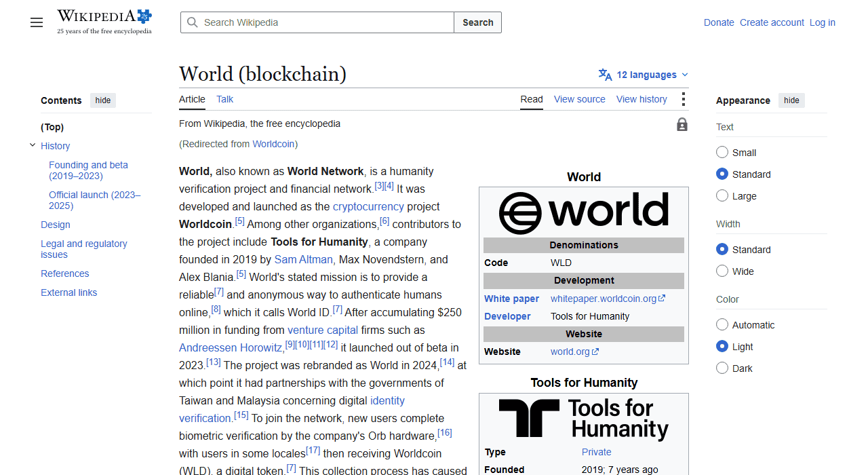Open the View source tab
The width and height of the screenshot is (868, 475).
tap(580, 99)
